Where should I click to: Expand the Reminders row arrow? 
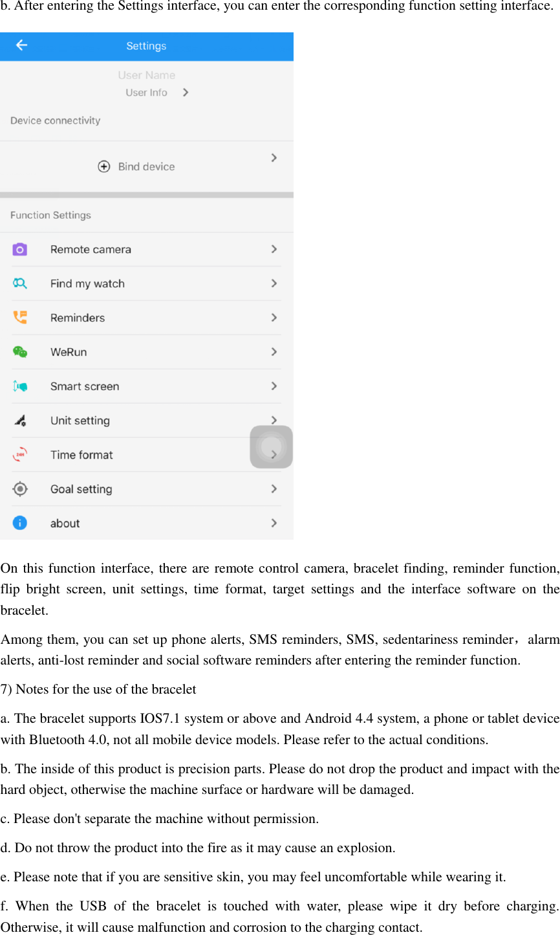(273, 318)
